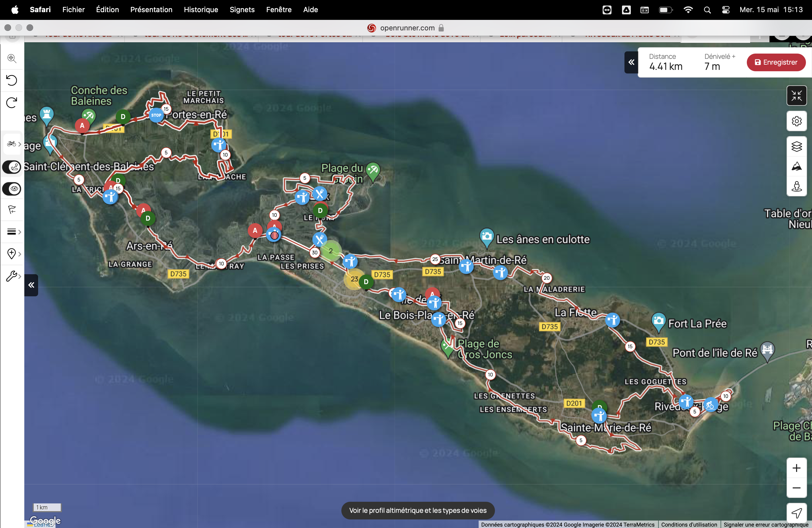Collapse the distance statistics panel
The height and width of the screenshot is (528, 812).
[631, 62]
